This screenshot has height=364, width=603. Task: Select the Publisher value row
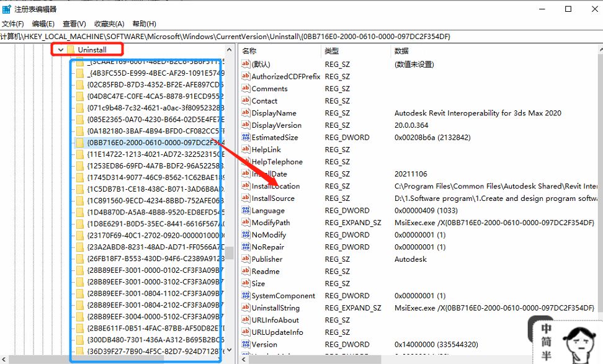pos(267,259)
